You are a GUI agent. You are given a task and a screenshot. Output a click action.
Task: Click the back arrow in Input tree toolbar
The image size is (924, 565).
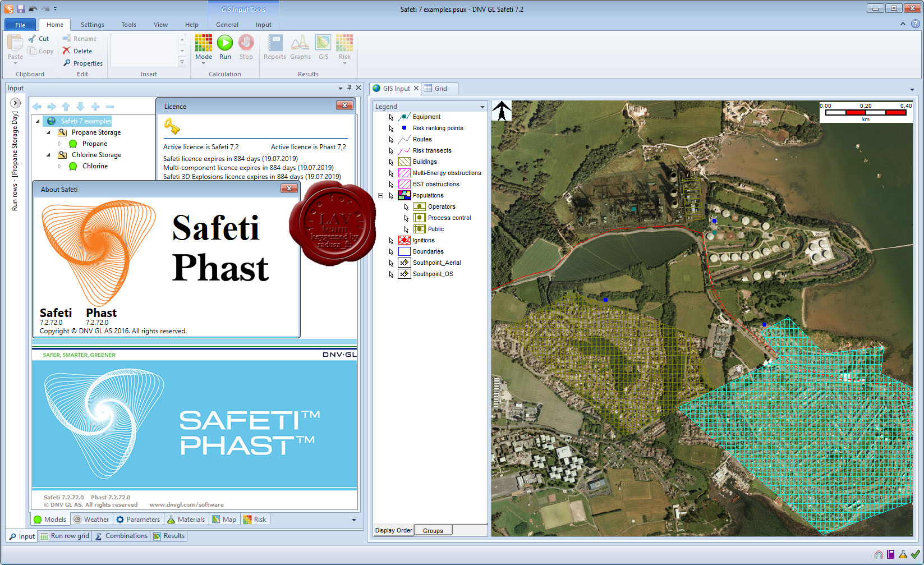pos(37,107)
